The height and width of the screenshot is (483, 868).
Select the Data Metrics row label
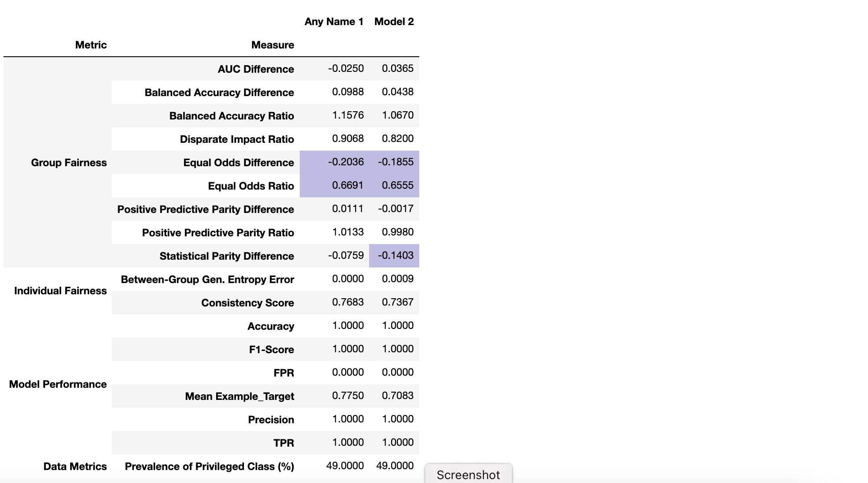click(75, 467)
